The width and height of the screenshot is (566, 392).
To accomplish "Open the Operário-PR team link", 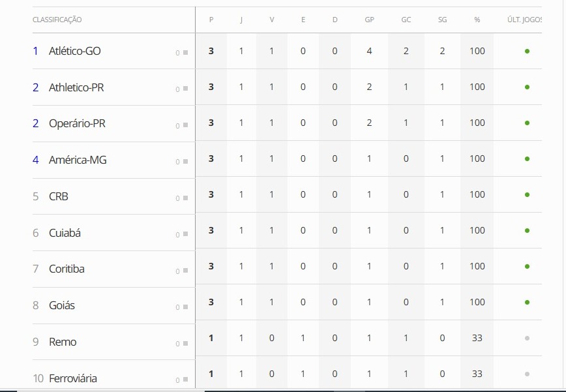I will coord(77,123).
